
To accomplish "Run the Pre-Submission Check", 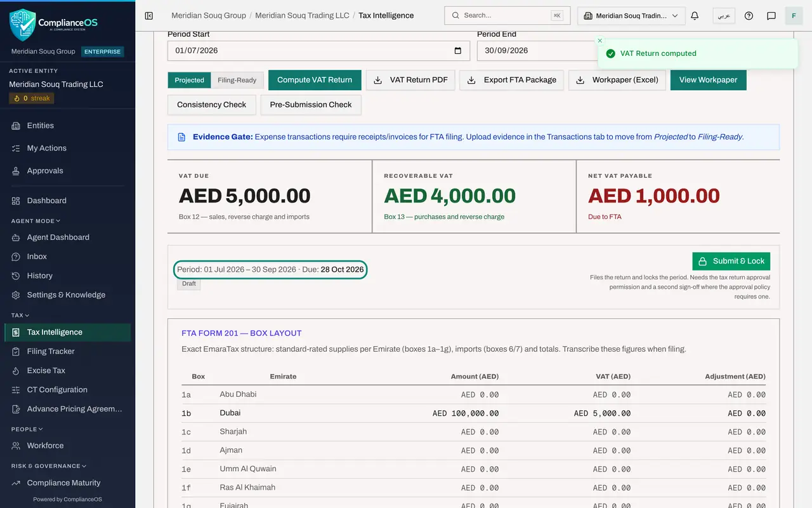I will 311,105.
